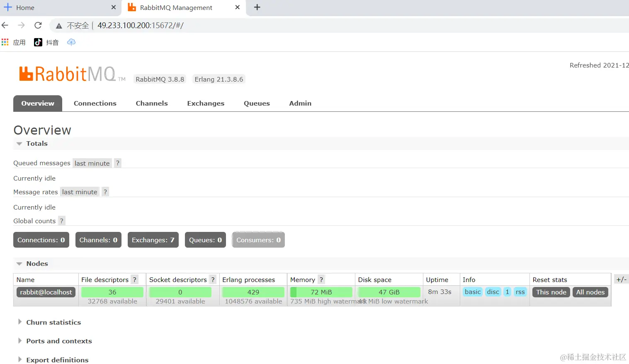629x364 pixels.
Task: Toggle node table columns with +/-
Action: coord(621,280)
